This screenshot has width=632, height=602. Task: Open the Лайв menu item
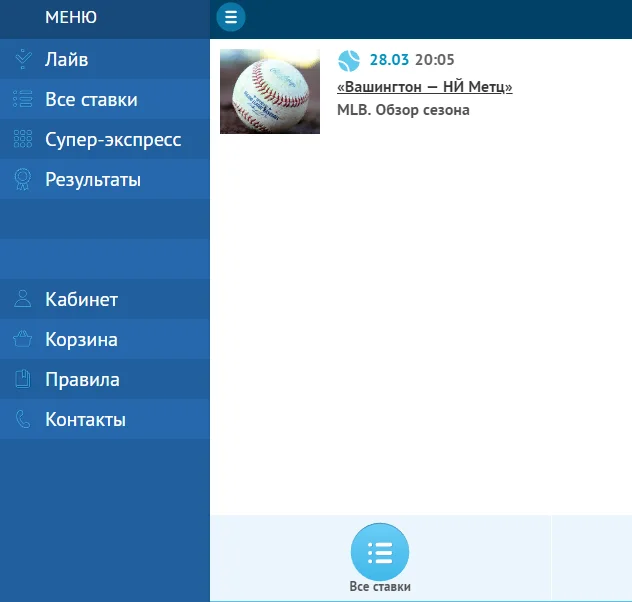tap(105, 59)
